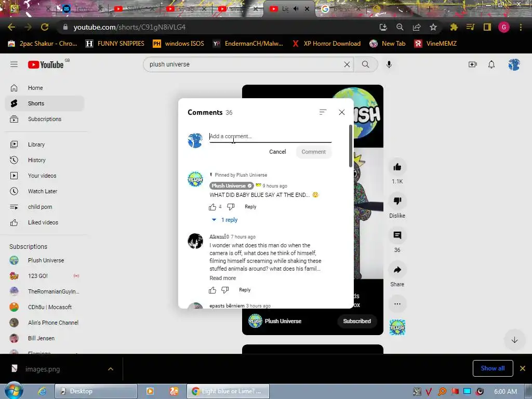Start voice search with microphone icon
The height and width of the screenshot is (399, 532).
click(389, 64)
